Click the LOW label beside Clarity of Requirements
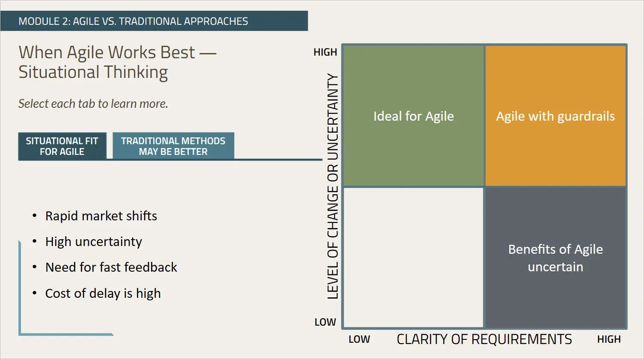The image size is (644, 359). (359, 339)
